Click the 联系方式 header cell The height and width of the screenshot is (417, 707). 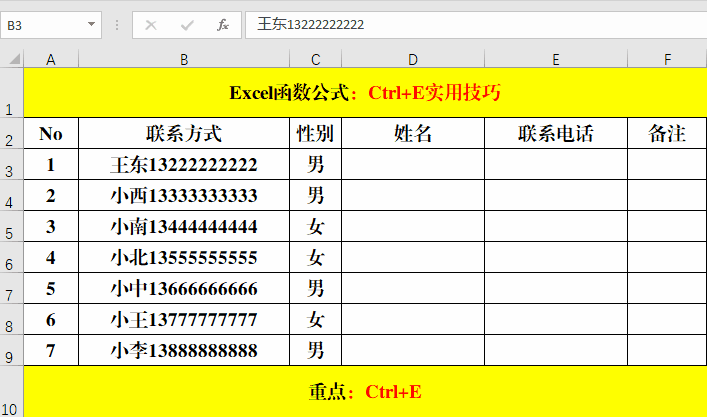(184, 133)
